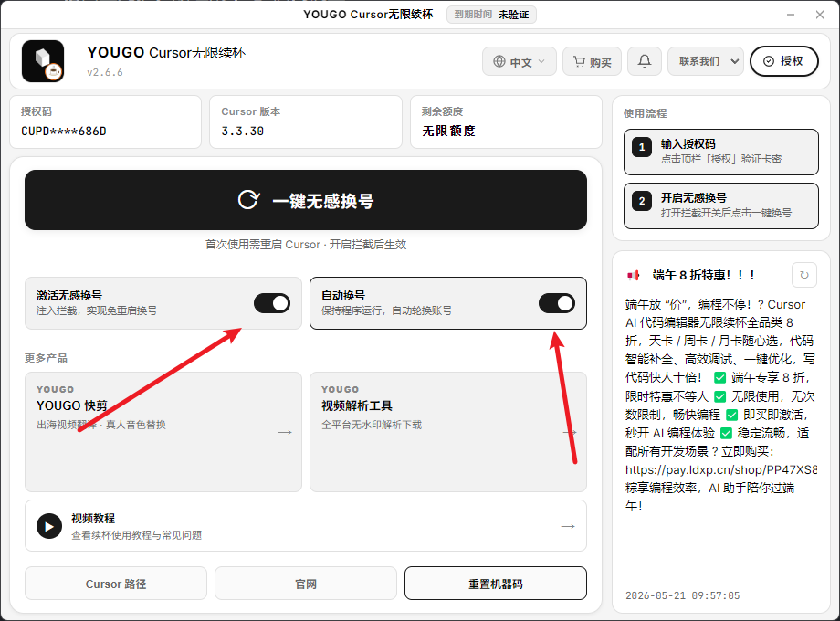Click the timestamp 2026-05-21 09:57:05
Image resolution: width=840 pixels, height=621 pixels.
(683, 595)
